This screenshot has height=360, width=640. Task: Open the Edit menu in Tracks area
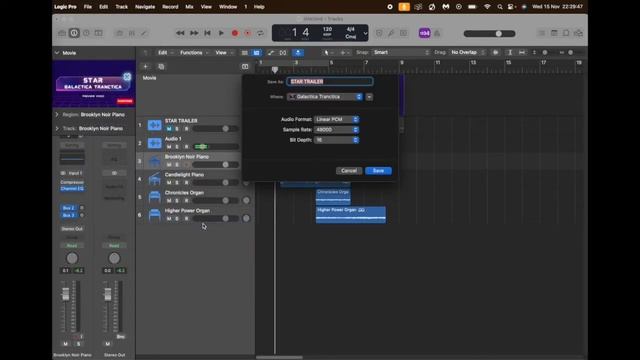coord(165,53)
